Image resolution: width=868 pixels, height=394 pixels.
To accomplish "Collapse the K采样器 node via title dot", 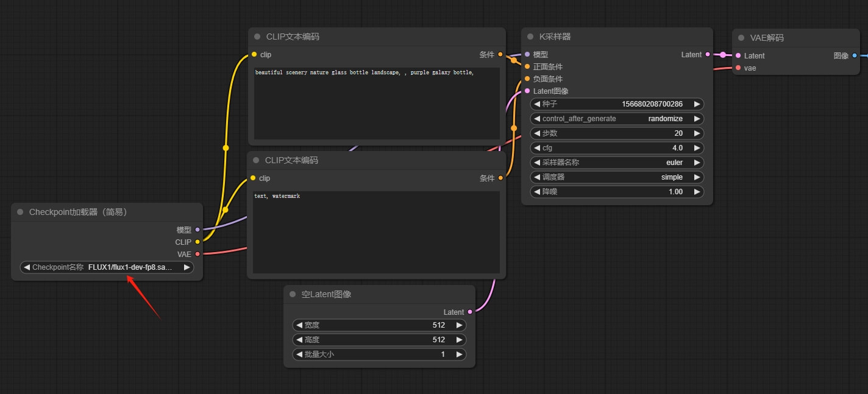I will click(x=530, y=37).
